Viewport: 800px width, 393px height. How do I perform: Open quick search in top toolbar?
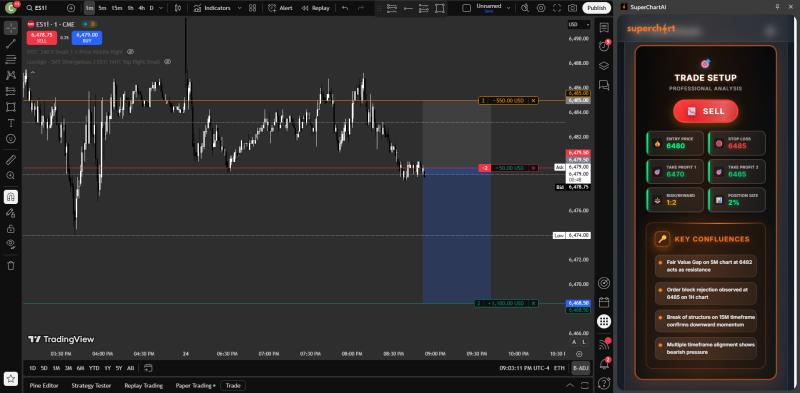[x=524, y=8]
